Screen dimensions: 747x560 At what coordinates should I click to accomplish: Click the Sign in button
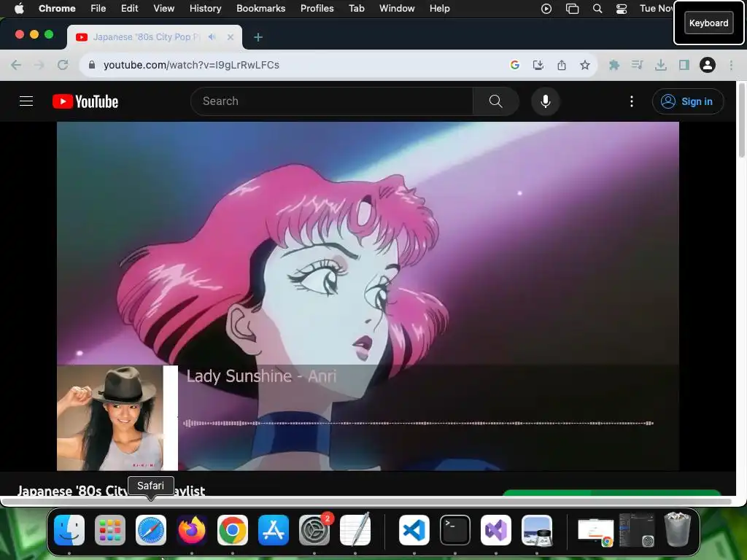(x=687, y=101)
